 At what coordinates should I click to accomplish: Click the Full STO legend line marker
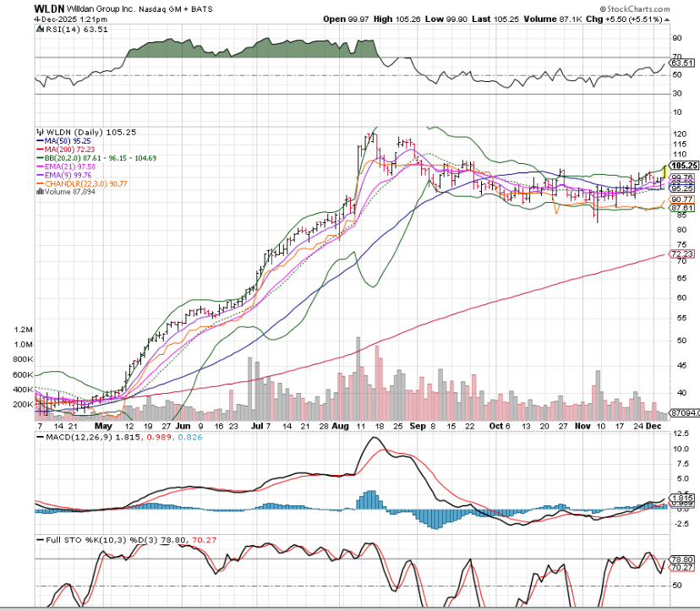pyautogui.click(x=39, y=538)
